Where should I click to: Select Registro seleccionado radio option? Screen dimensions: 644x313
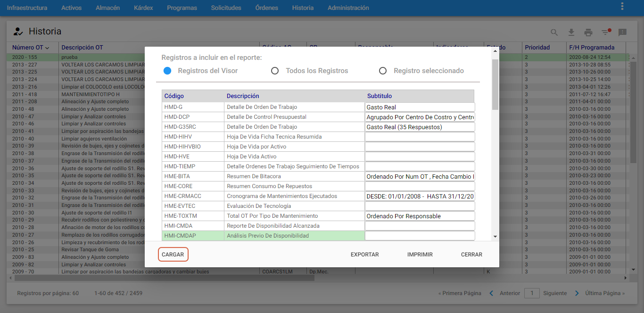[383, 71]
